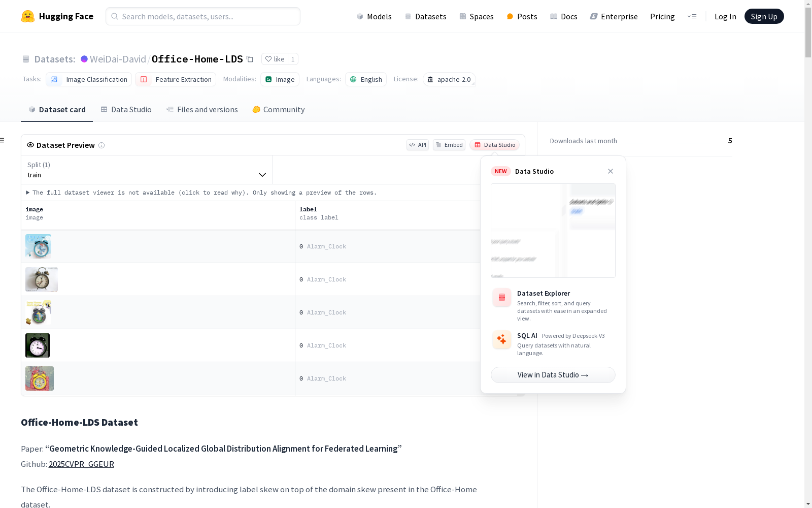Focus the search models, datasets, users field
The height and width of the screenshot is (508, 812).
pos(203,16)
